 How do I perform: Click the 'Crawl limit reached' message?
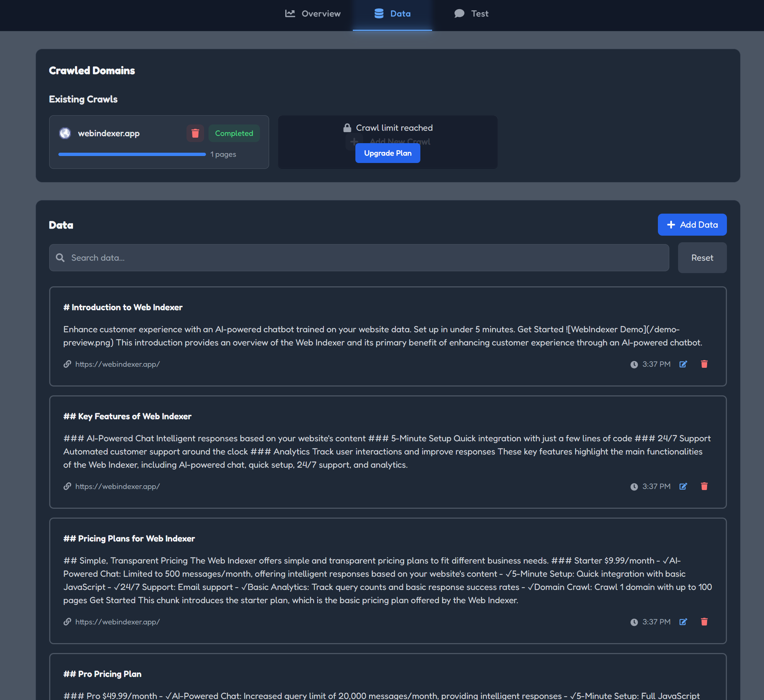(x=394, y=128)
